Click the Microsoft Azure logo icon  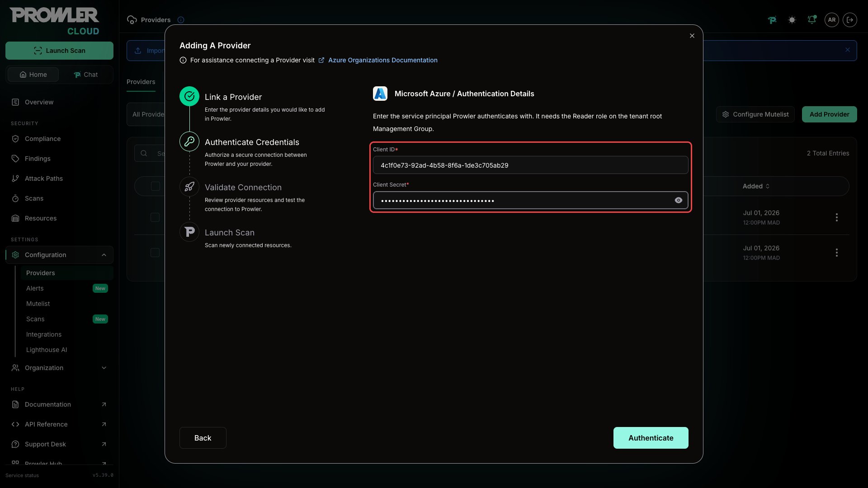tap(380, 94)
